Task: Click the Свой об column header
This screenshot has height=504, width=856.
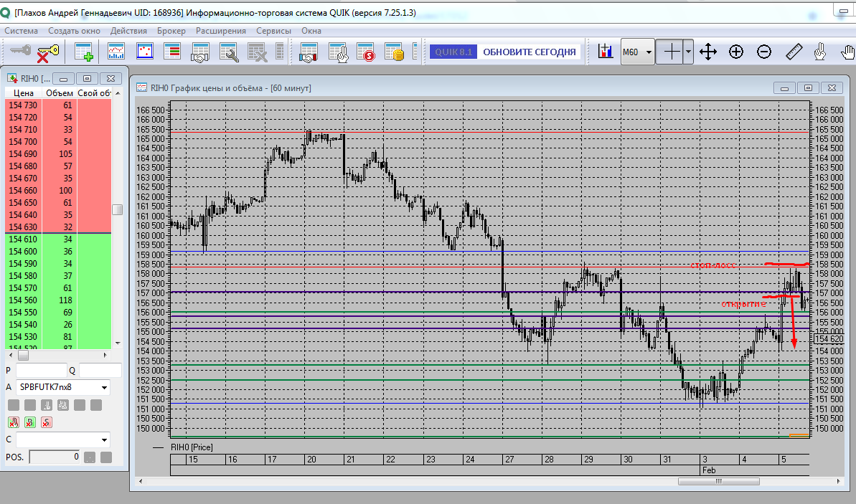Action: pos(94,92)
